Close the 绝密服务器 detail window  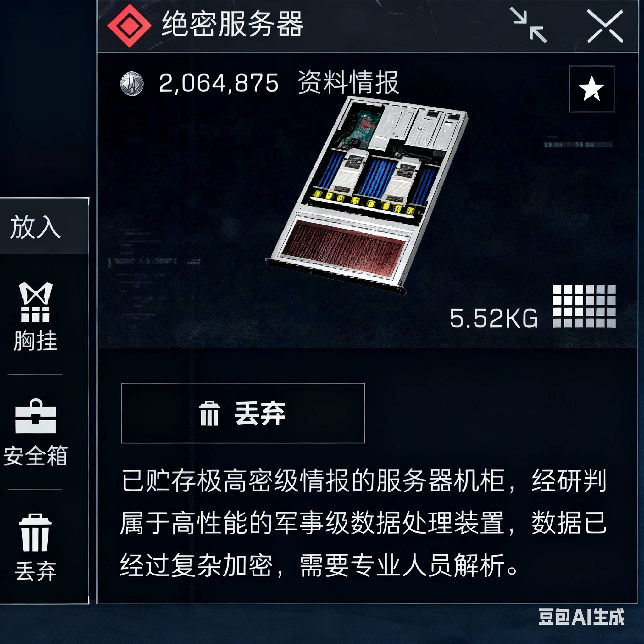[605, 26]
